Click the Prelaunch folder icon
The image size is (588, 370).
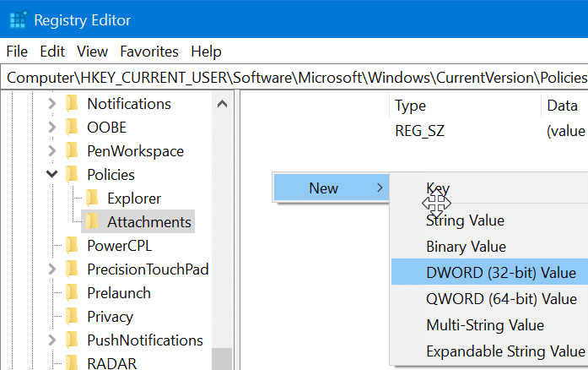(x=72, y=292)
